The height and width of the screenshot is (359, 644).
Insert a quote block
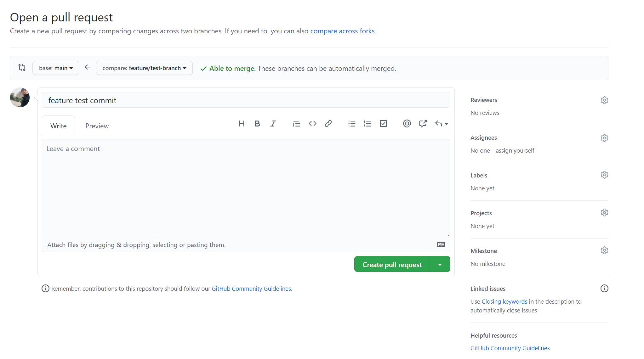296,124
